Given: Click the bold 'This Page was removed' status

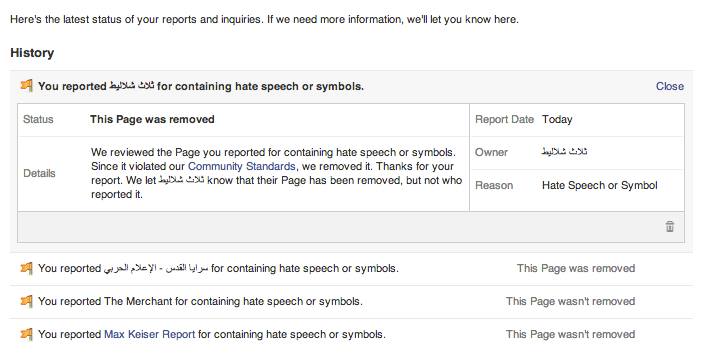Looking at the screenshot, I should tap(152, 120).
